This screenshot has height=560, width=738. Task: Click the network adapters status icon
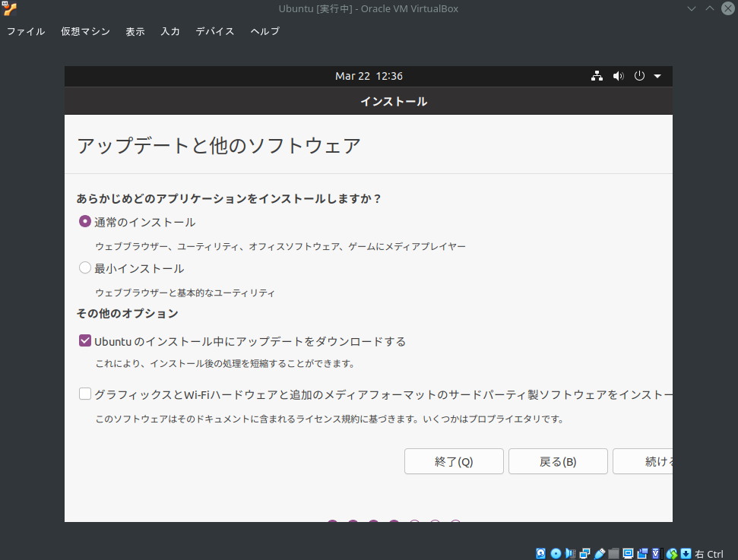585,554
